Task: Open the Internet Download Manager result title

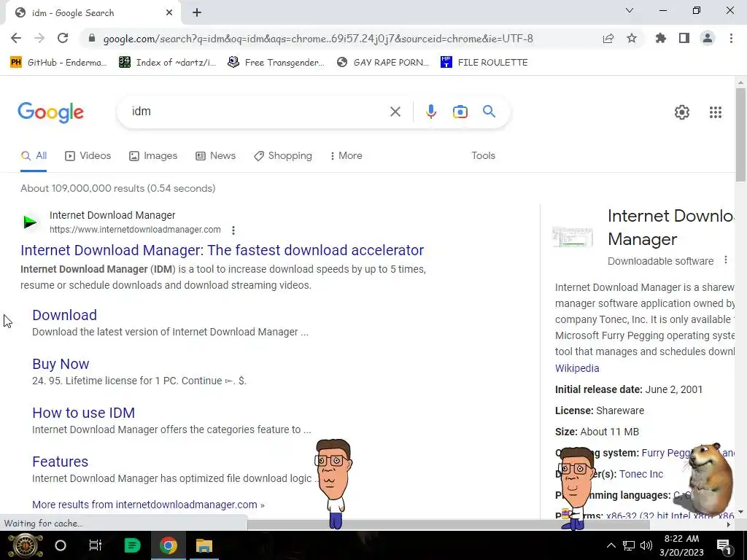Action: (222, 250)
